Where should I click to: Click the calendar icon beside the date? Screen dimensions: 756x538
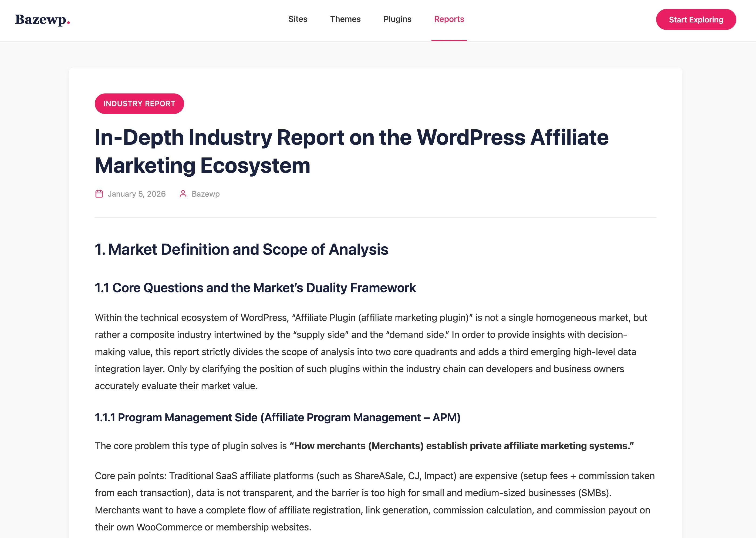coord(99,194)
